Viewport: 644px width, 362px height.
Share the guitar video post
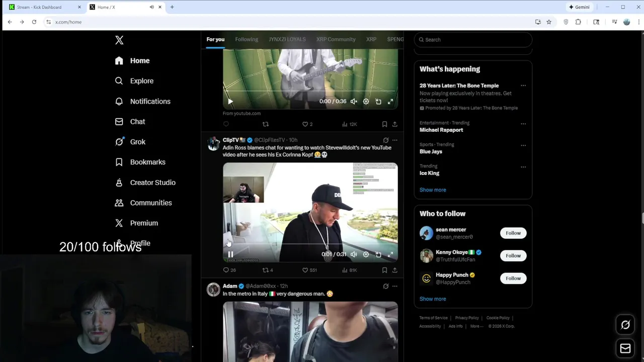pos(395,124)
